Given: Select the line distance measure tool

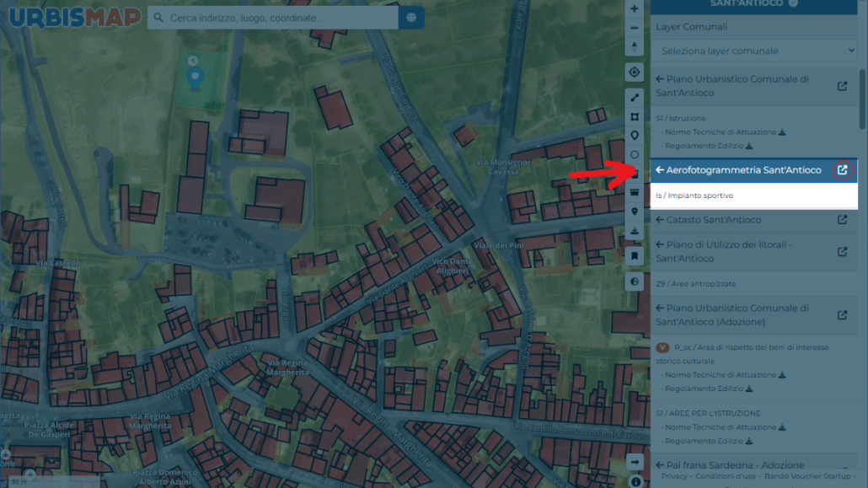Looking at the screenshot, I should (x=635, y=98).
